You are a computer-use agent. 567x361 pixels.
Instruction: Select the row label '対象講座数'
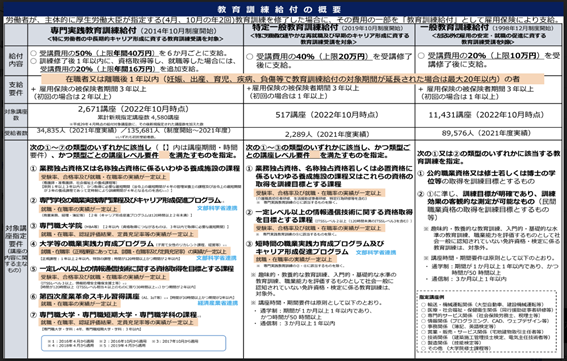[16, 115]
